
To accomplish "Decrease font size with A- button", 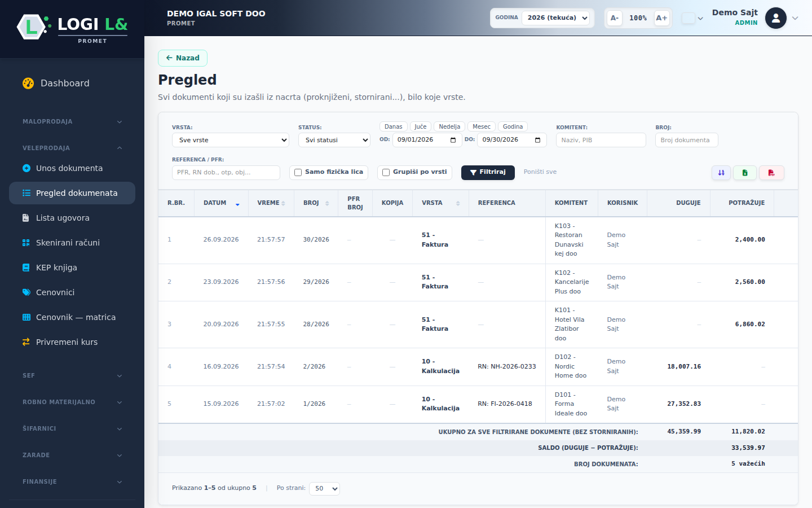I will (615, 18).
